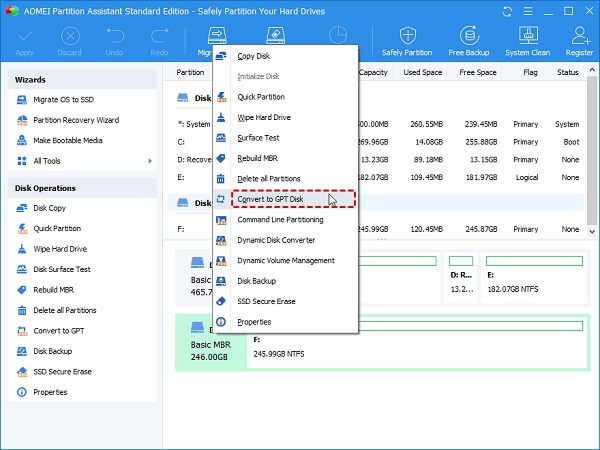Expand the All Tools submenu arrow
This screenshot has height=450, width=600.
pyautogui.click(x=150, y=161)
